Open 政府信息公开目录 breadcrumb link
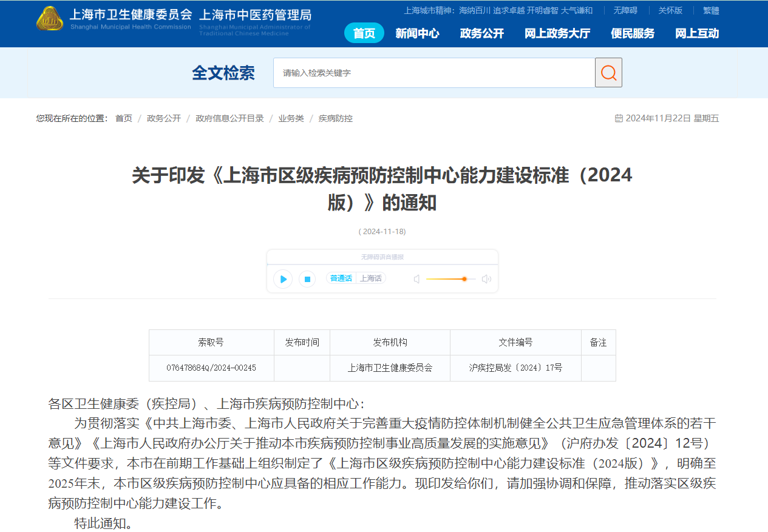The image size is (768, 532). 229,118
